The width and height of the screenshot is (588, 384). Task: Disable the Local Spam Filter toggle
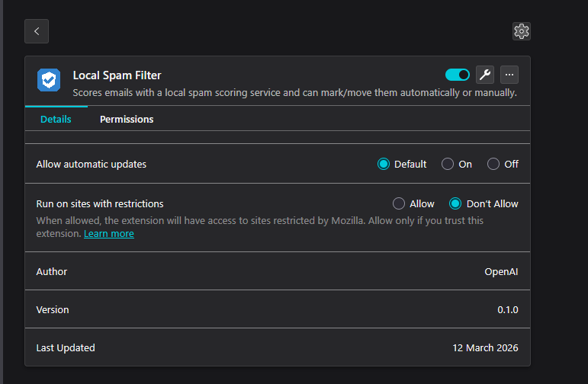tap(457, 75)
